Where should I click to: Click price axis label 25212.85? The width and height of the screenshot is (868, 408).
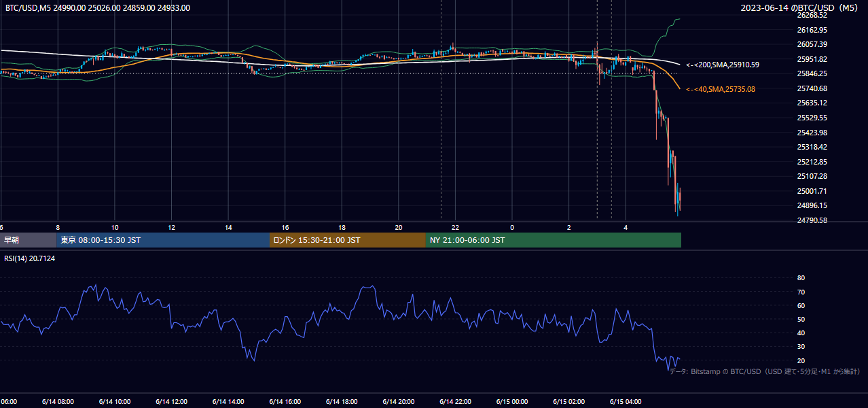click(x=812, y=162)
